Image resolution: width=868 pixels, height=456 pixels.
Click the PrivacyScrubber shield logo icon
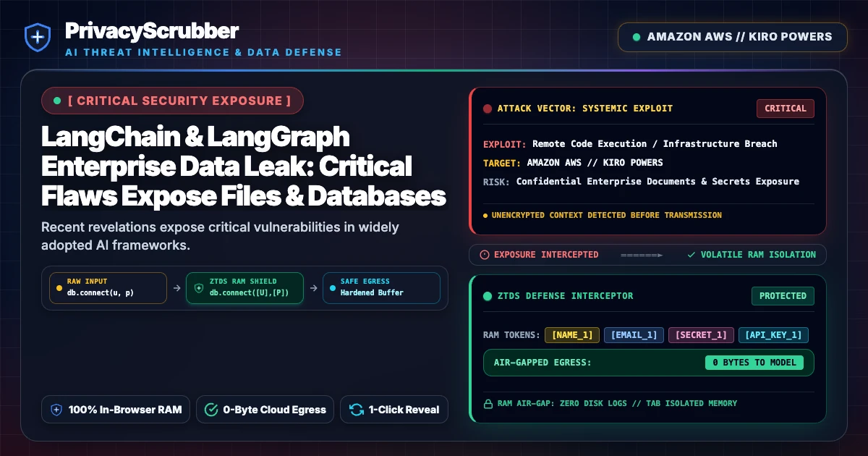point(38,38)
